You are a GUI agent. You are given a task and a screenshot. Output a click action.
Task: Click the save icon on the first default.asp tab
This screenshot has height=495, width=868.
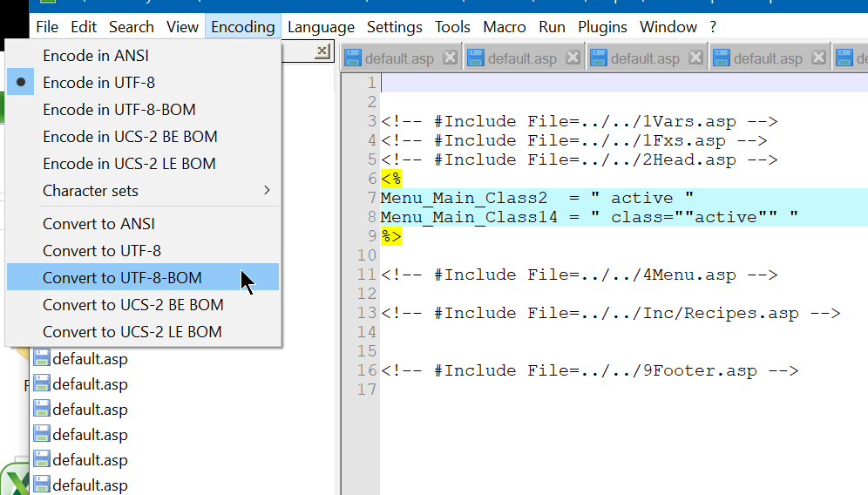pyautogui.click(x=353, y=58)
